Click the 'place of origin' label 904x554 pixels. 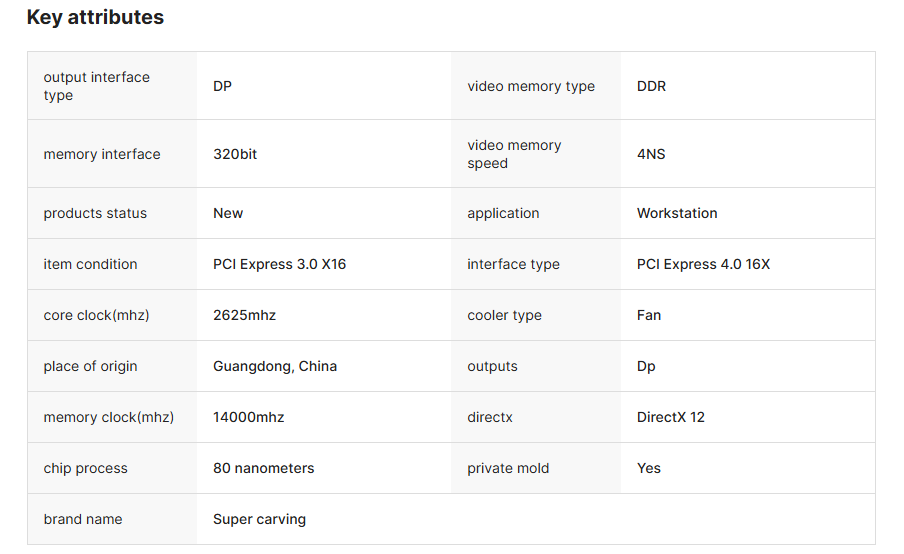91,366
